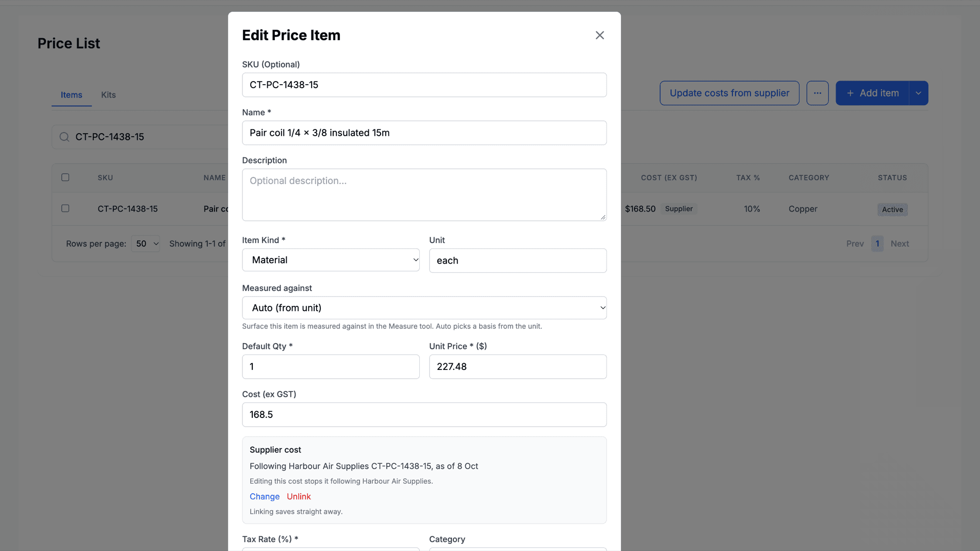This screenshot has height=551, width=980.
Task: Click the Copper category cell
Action: 803,209
